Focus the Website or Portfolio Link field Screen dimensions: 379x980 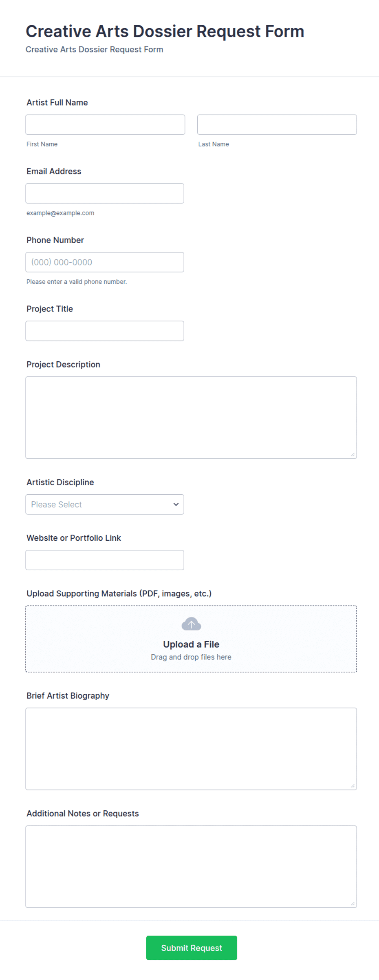105,560
